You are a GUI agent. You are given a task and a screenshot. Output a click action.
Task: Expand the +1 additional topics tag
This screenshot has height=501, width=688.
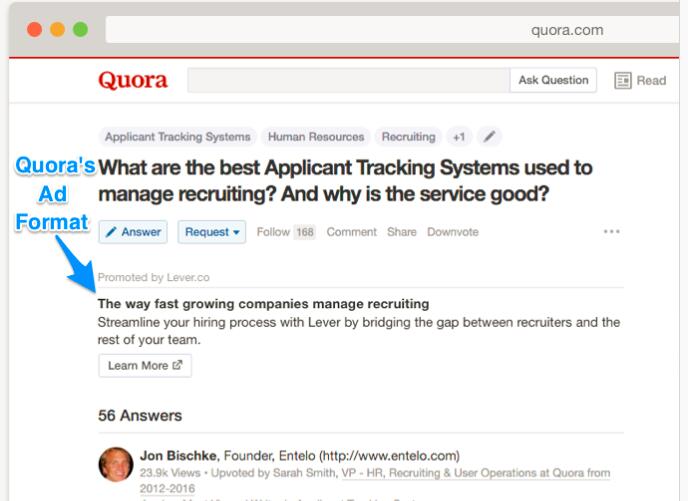tap(459, 137)
